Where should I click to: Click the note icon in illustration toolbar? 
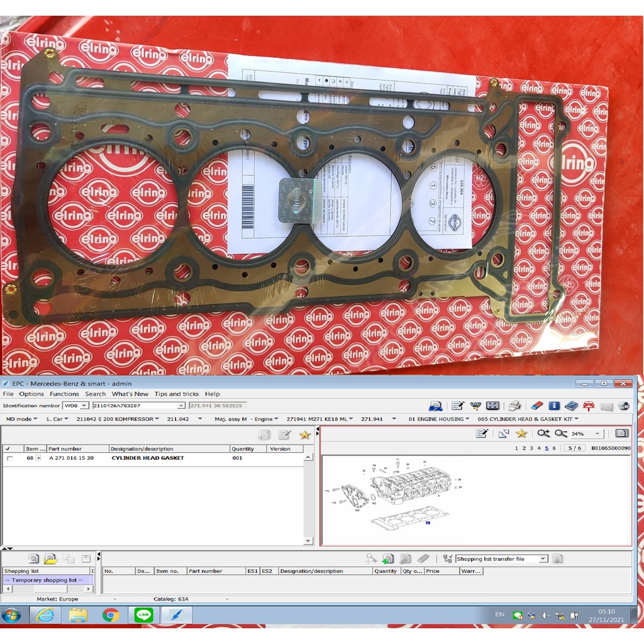(x=482, y=433)
